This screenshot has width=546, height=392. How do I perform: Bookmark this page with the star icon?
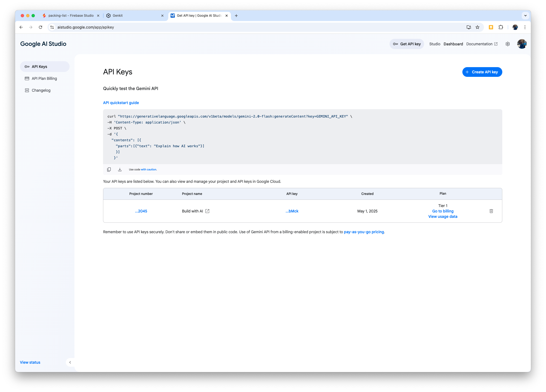click(x=477, y=27)
